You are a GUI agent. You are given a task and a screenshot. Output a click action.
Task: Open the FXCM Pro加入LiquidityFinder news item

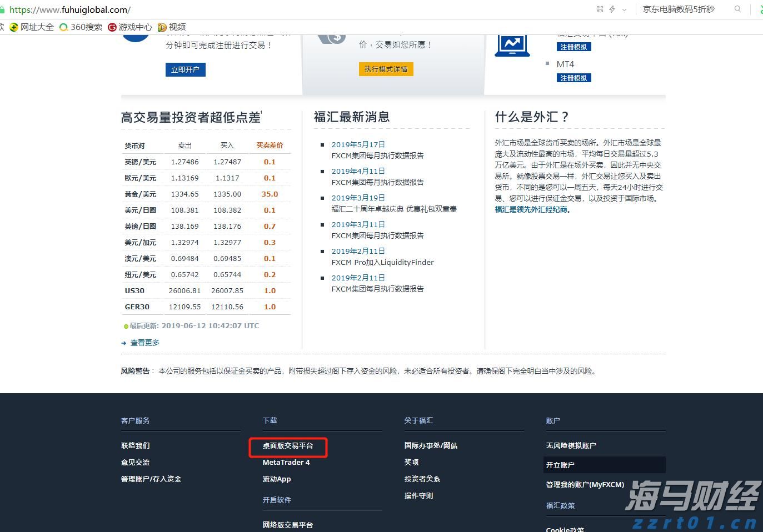click(382, 262)
